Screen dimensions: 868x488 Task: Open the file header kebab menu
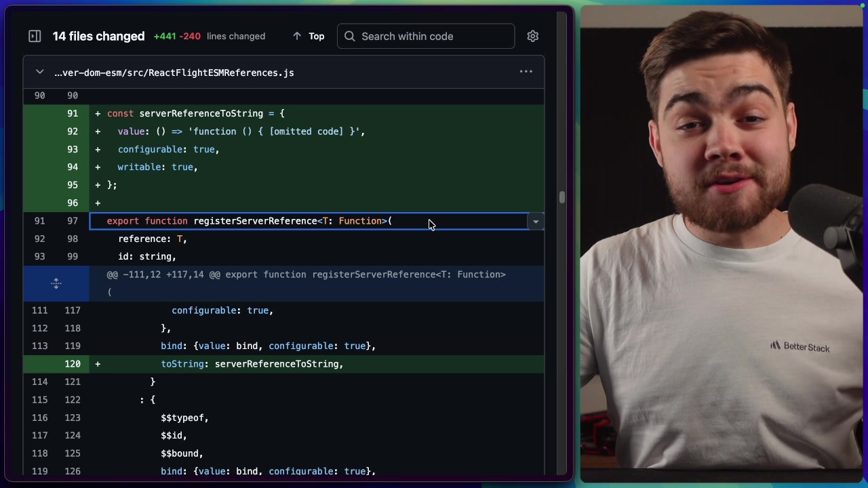526,71
